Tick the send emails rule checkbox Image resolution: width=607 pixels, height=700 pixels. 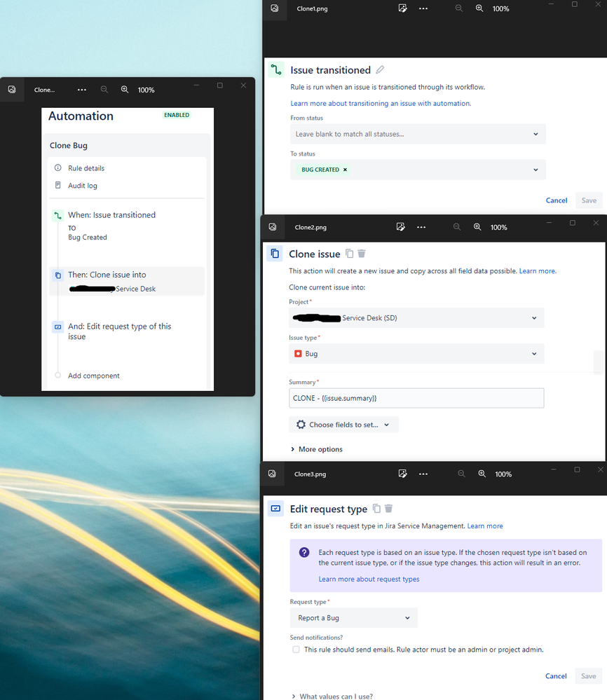click(x=296, y=650)
